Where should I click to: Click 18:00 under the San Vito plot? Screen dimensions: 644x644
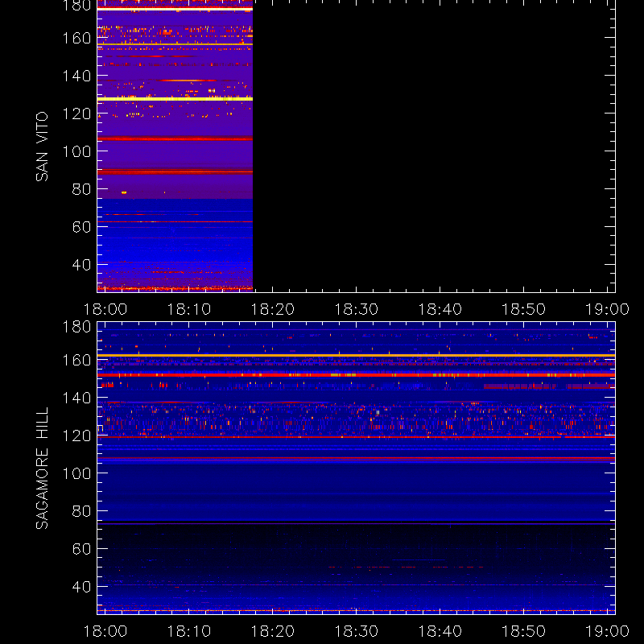click(x=105, y=309)
